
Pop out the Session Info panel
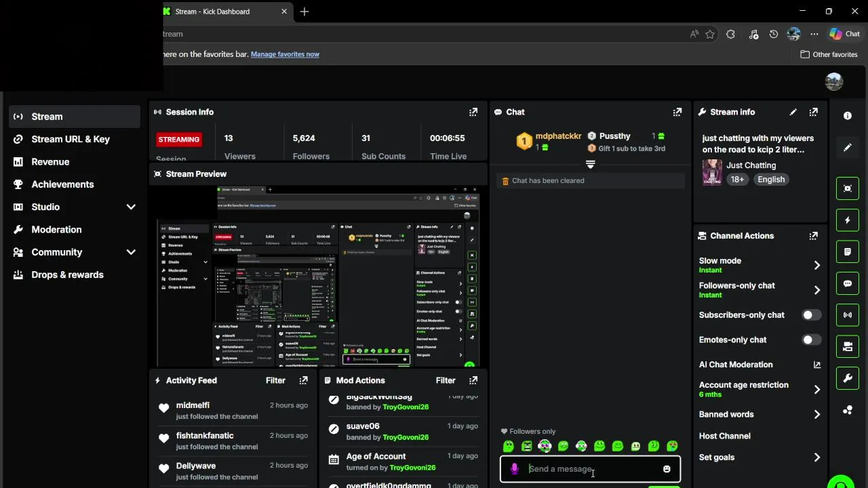tap(473, 112)
